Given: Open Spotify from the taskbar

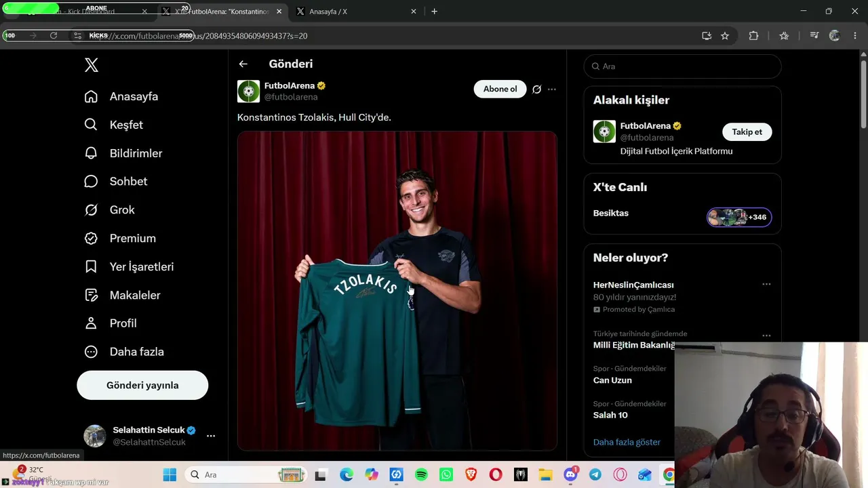Looking at the screenshot, I should [421, 474].
